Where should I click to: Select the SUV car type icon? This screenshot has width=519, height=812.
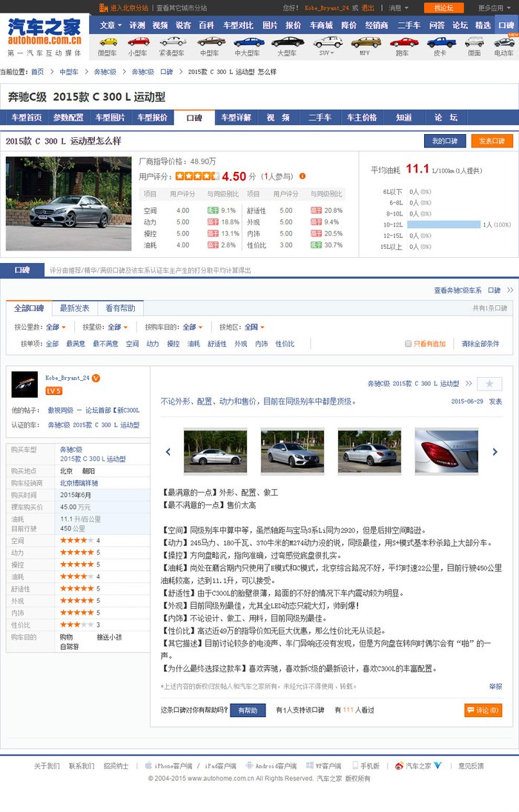click(326, 42)
